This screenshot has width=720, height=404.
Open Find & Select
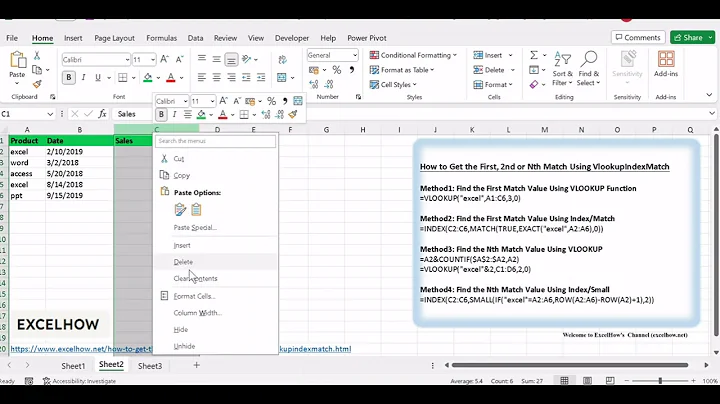tap(589, 69)
